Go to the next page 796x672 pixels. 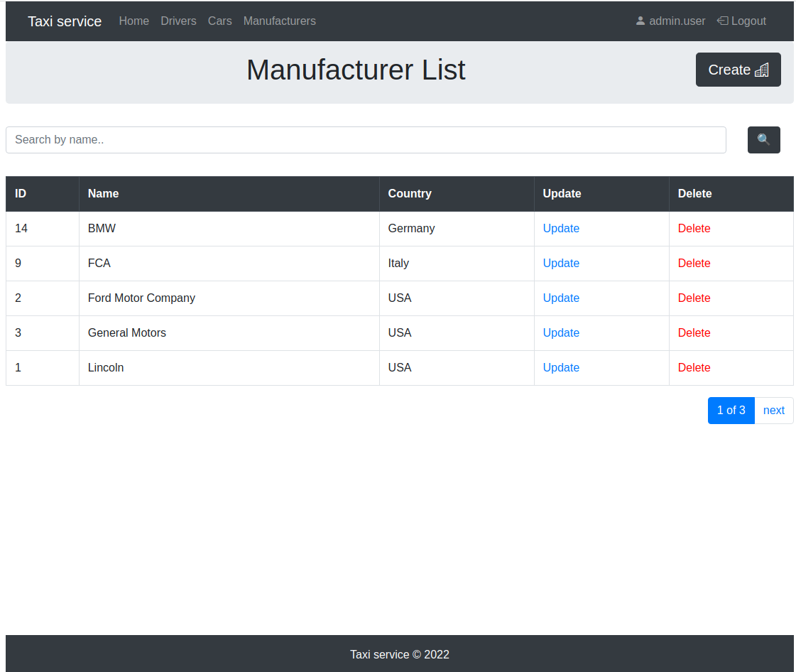[x=774, y=411]
